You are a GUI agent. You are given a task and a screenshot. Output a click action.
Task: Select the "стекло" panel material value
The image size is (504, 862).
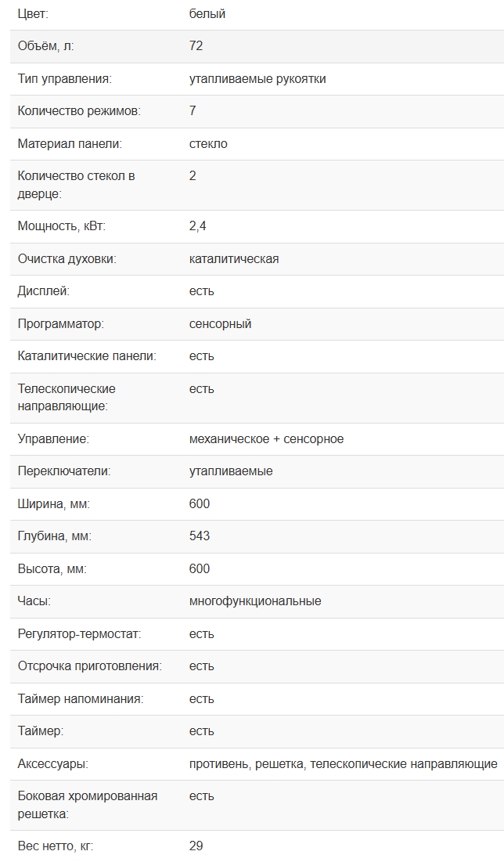pyautogui.click(x=208, y=144)
